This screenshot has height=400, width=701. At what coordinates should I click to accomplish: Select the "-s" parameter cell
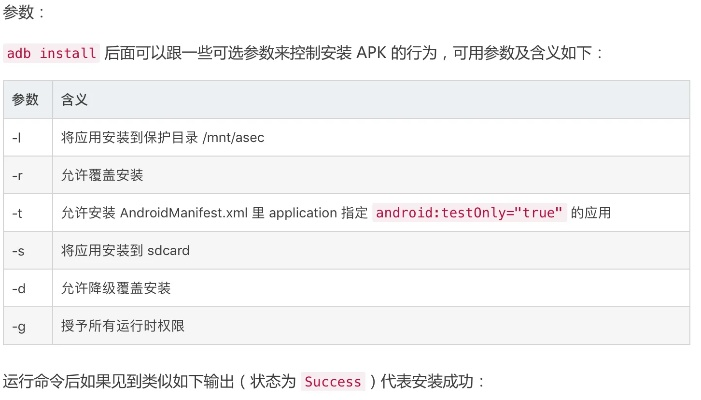(x=18, y=250)
